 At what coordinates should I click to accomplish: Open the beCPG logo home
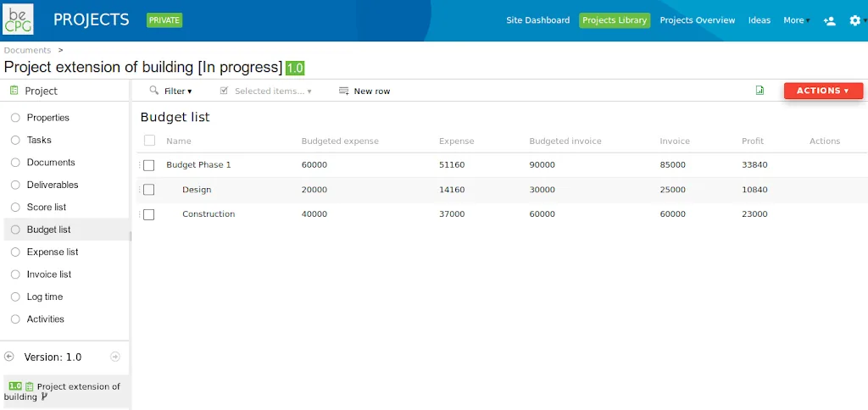tap(18, 19)
